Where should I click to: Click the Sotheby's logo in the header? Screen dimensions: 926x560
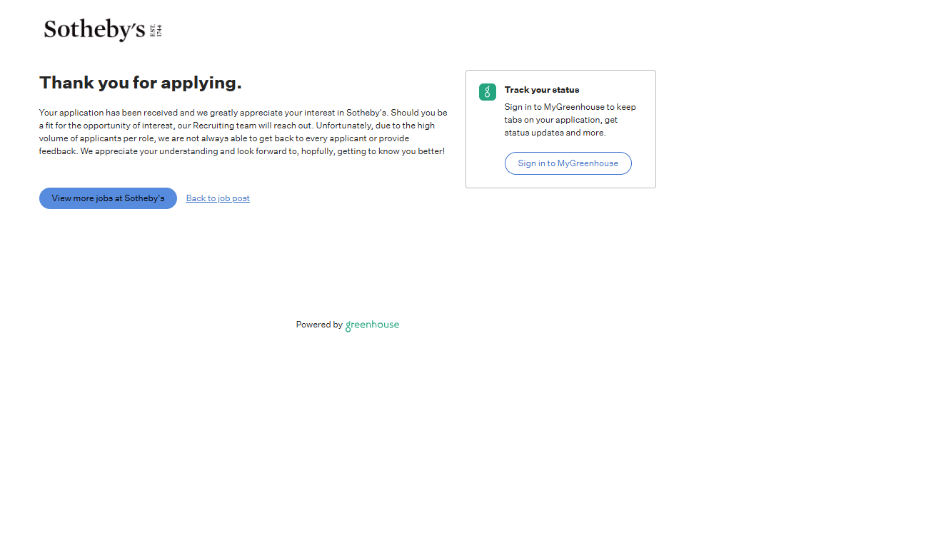tap(94, 30)
